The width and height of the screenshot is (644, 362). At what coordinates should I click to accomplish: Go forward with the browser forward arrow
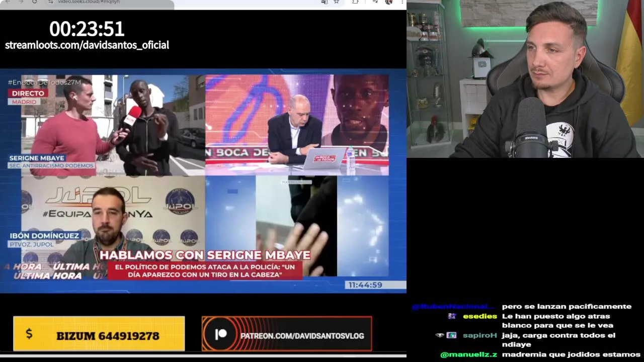tap(21, 2)
